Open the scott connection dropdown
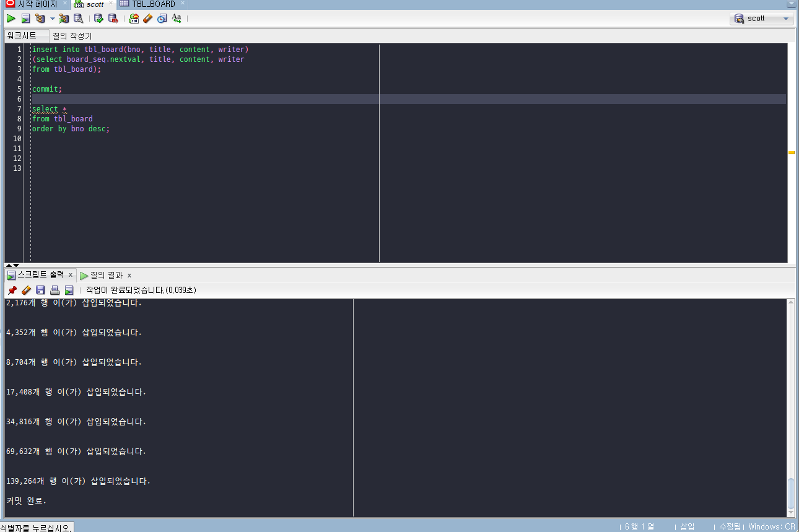The image size is (799, 532). [763, 19]
